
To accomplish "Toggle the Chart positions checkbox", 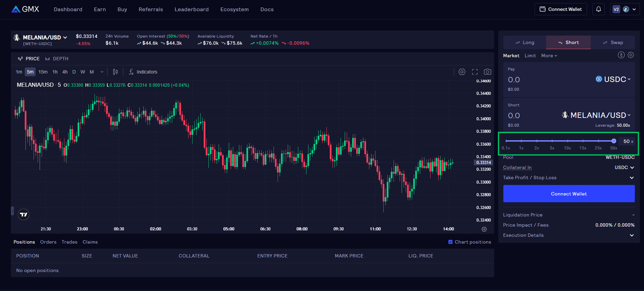I will point(450,242).
